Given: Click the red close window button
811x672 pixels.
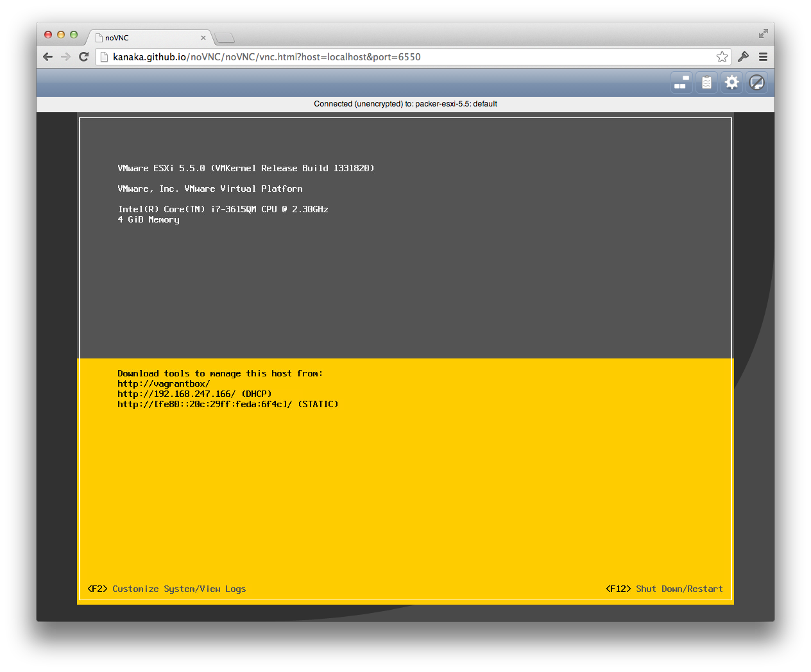Looking at the screenshot, I should [48, 35].
